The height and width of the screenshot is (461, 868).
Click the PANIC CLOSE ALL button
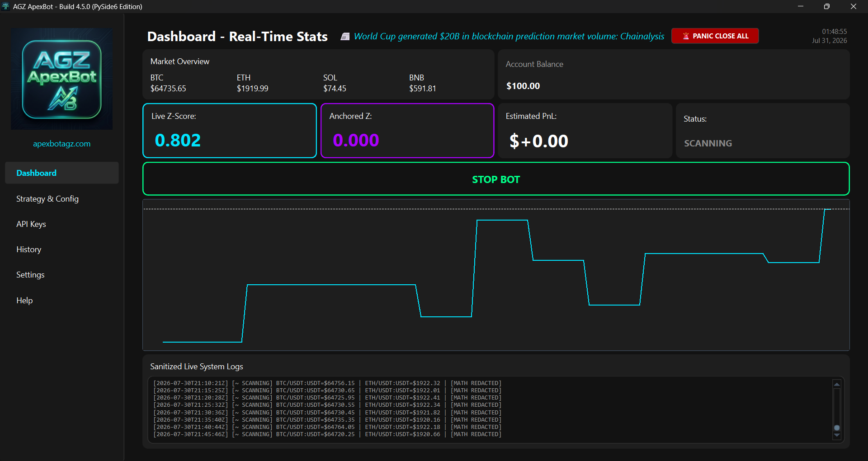(x=715, y=36)
